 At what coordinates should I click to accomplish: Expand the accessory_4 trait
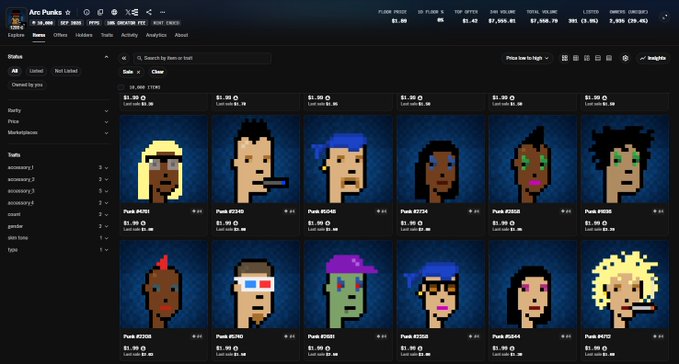(x=58, y=203)
